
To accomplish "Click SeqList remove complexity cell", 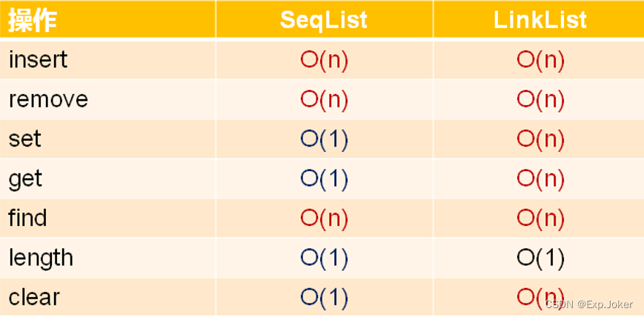I will [x=324, y=99].
